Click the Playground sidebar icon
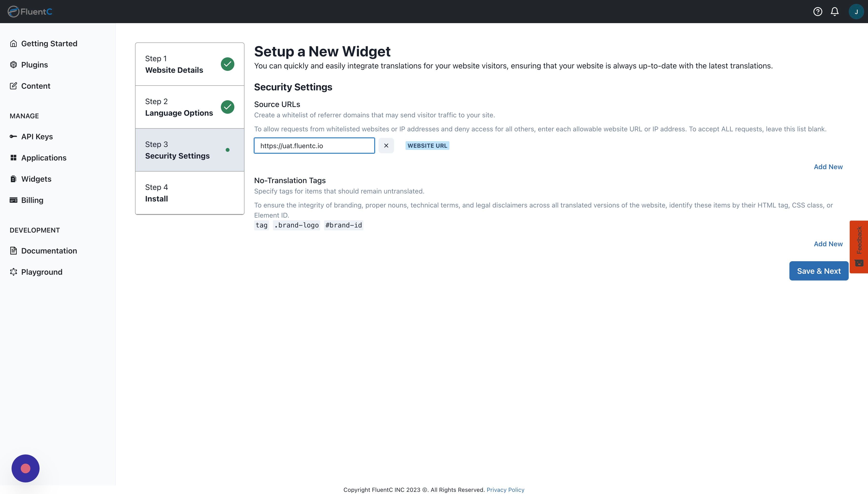 point(13,272)
